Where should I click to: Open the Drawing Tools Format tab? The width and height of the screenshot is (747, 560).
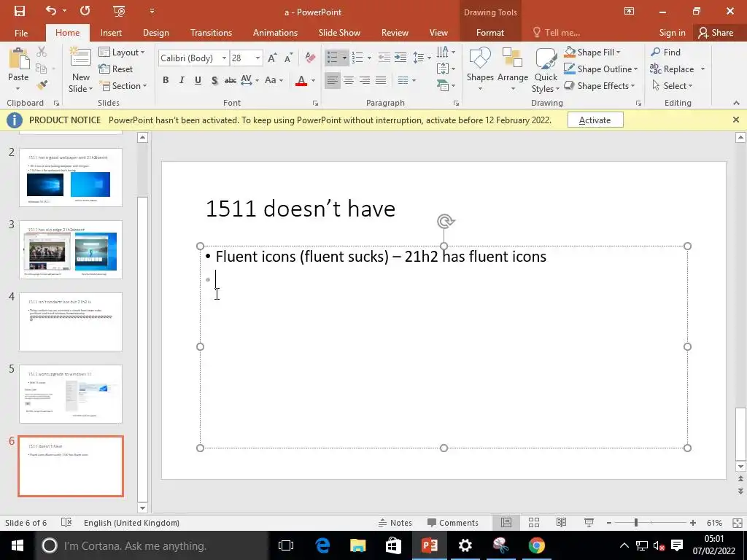[489, 32]
